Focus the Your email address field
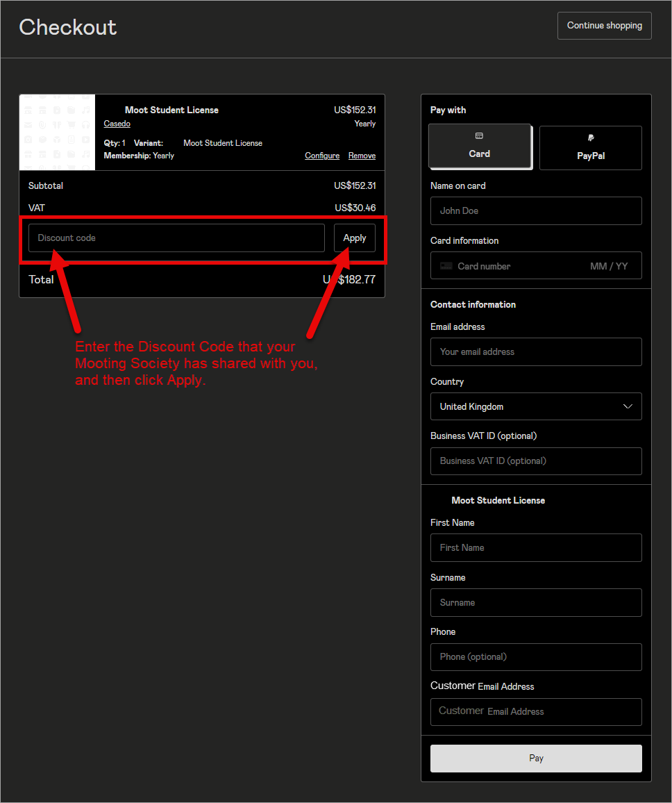Image resolution: width=672 pixels, height=803 pixels. [x=536, y=351]
